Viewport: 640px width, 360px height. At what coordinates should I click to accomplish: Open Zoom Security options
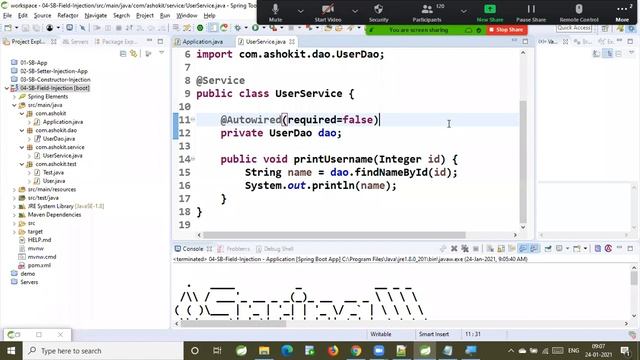378,13
